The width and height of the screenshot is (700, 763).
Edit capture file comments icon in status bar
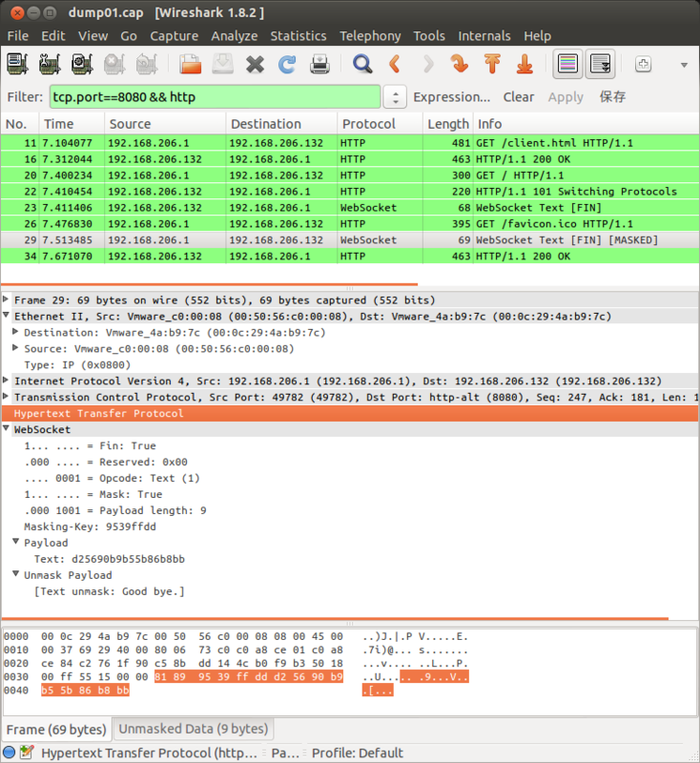coord(28,752)
